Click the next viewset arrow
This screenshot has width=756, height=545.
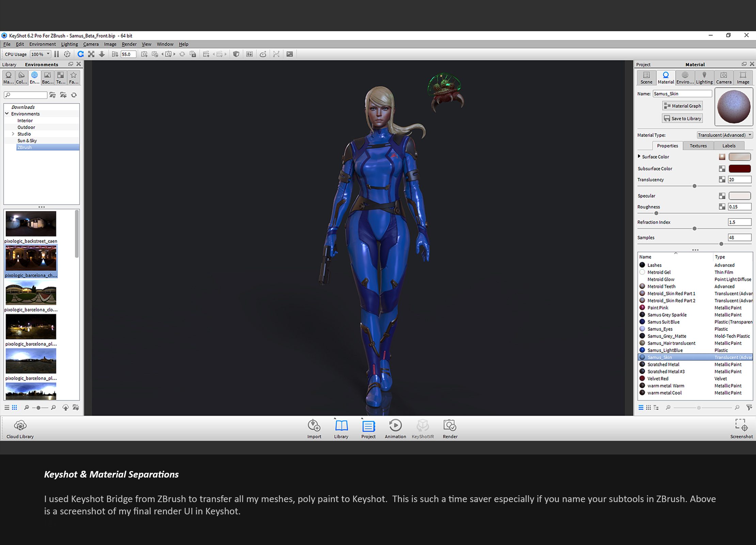click(x=225, y=54)
